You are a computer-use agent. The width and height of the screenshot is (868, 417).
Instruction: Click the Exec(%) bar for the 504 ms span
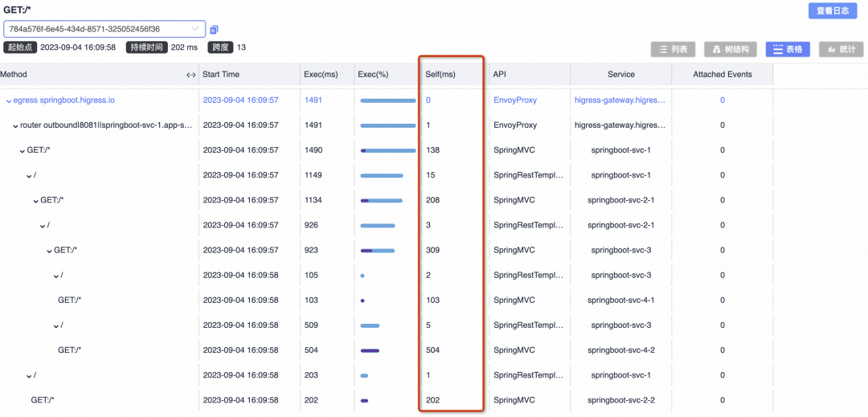370,350
